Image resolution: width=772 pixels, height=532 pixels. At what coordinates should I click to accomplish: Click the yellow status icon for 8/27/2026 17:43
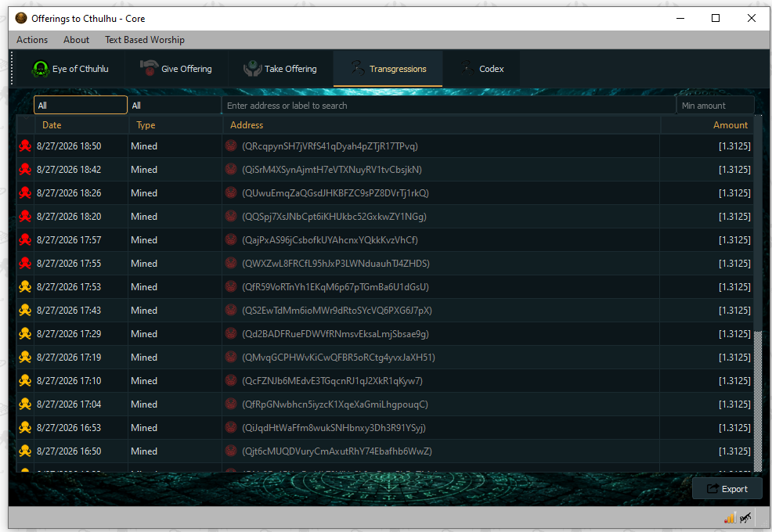(25, 310)
